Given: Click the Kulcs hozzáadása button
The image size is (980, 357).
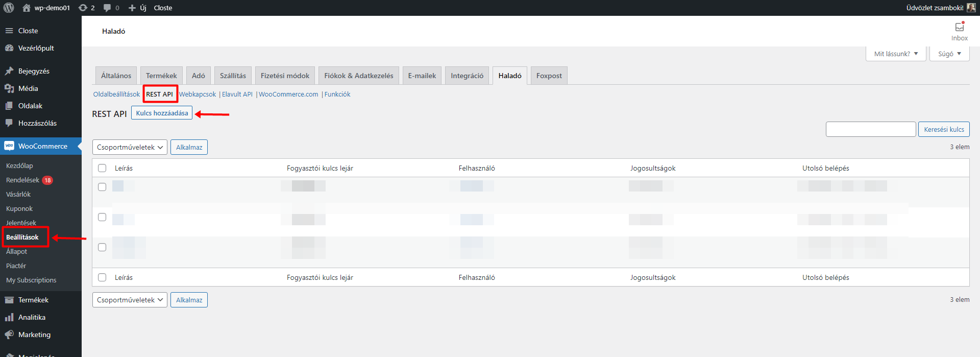Looking at the screenshot, I should coord(162,113).
